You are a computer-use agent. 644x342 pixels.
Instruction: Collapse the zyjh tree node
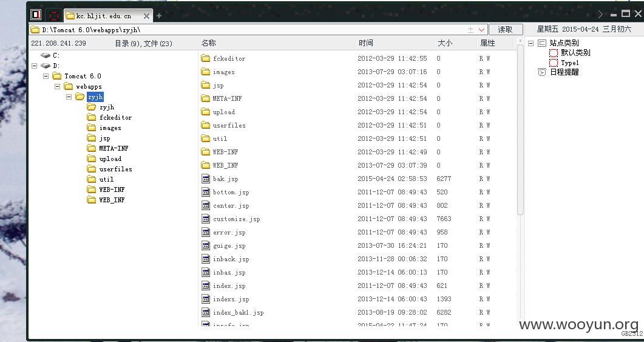tap(69, 97)
